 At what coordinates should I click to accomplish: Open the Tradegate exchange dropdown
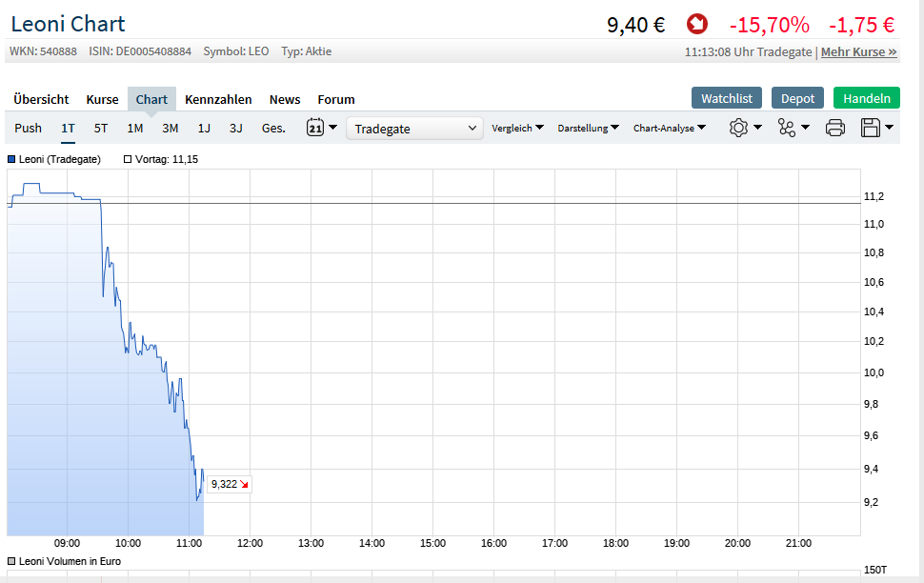(415, 129)
